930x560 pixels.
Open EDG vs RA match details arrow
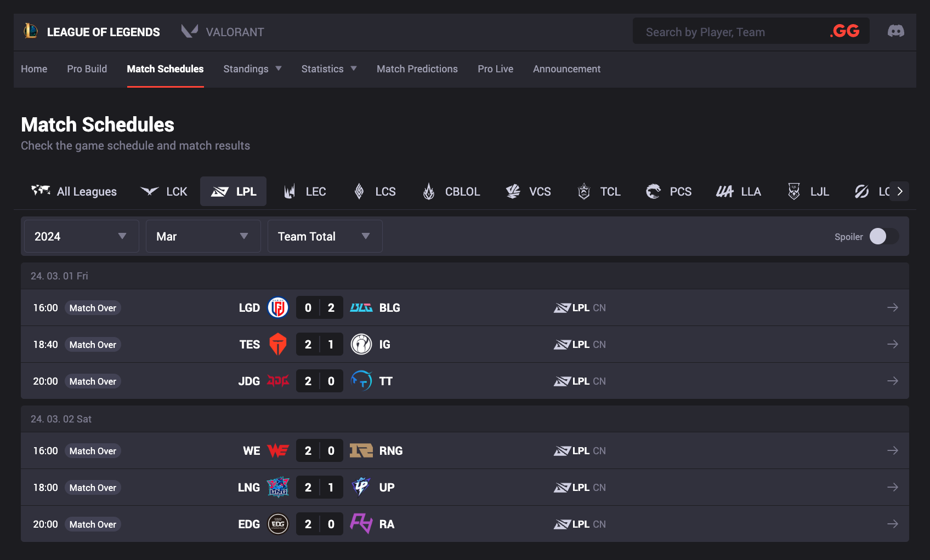click(893, 524)
